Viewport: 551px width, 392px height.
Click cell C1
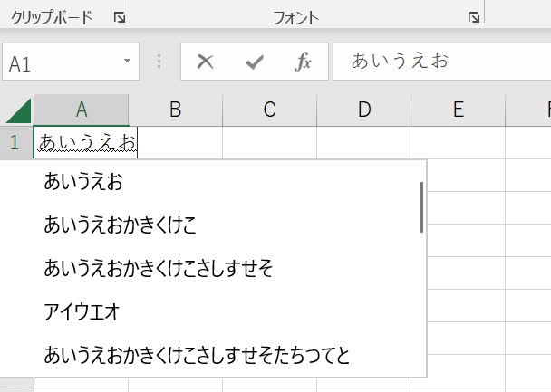269,142
